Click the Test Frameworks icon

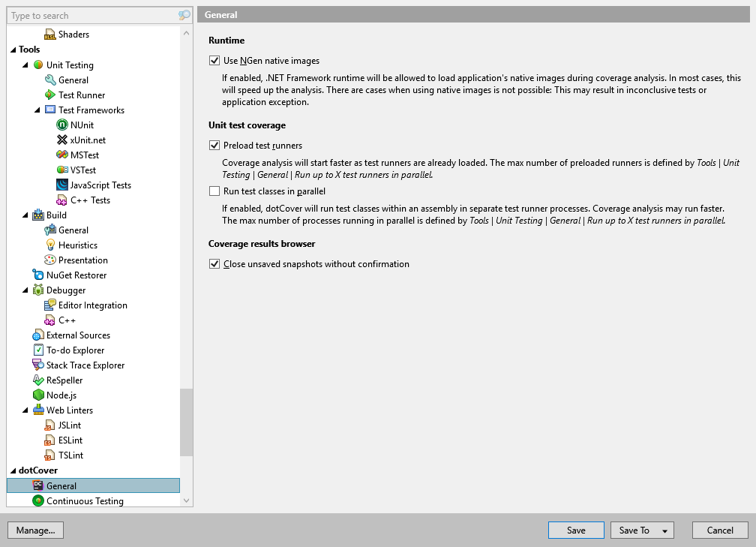click(50, 110)
